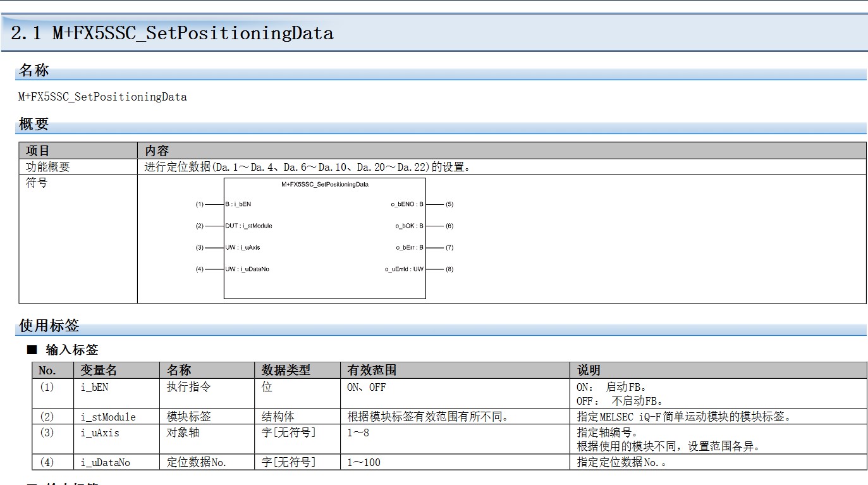Select the DUT : i_stModule pin in the diagram
868x485 pixels.
tap(248, 226)
